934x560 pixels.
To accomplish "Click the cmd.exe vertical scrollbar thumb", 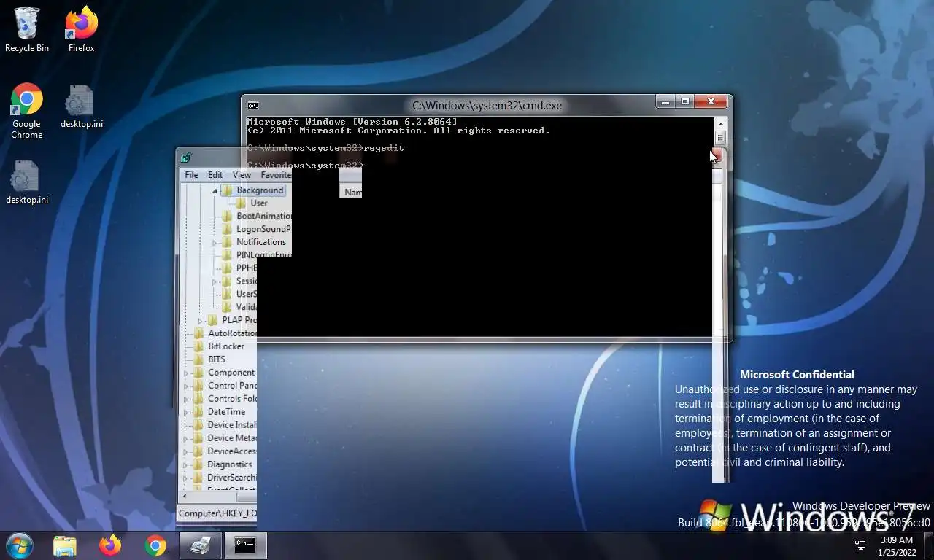I will (720, 138).
